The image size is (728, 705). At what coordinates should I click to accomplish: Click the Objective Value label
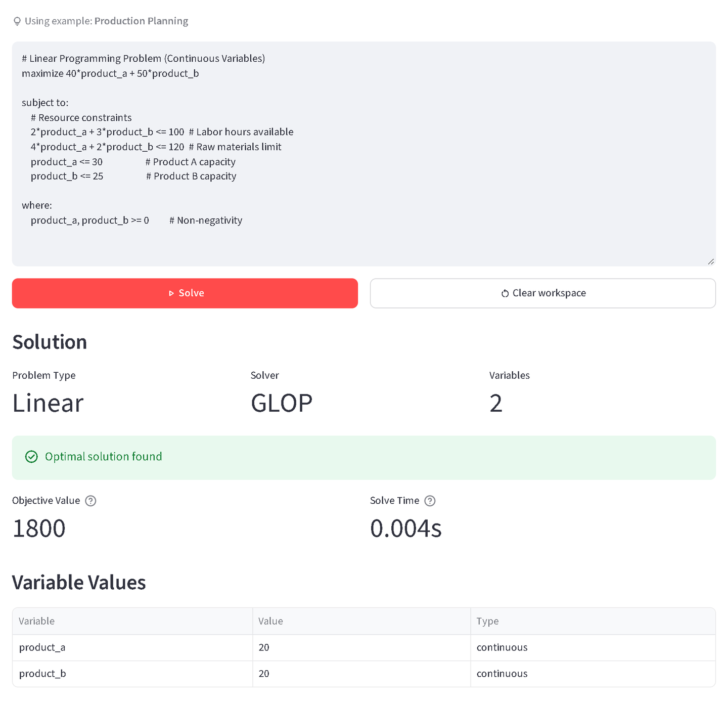tap(46, 501)
